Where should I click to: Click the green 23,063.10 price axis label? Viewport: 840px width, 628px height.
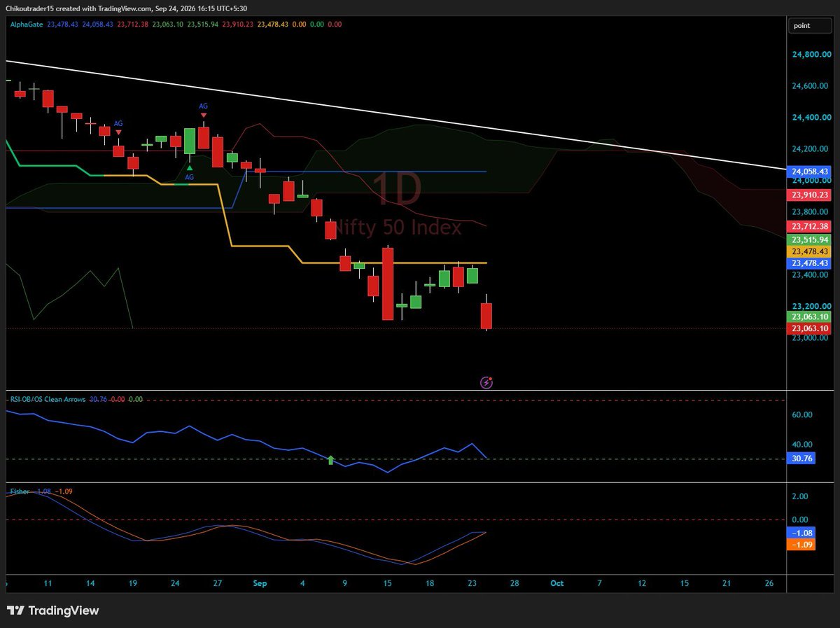pyautogui.click(x=810, y=317)
